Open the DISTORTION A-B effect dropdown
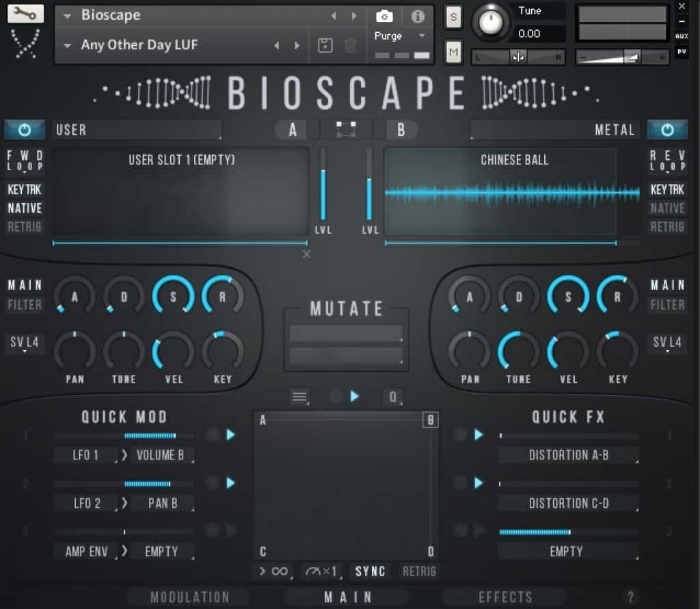The width and height of the screenshot is (700, 609). click(568, 455)
